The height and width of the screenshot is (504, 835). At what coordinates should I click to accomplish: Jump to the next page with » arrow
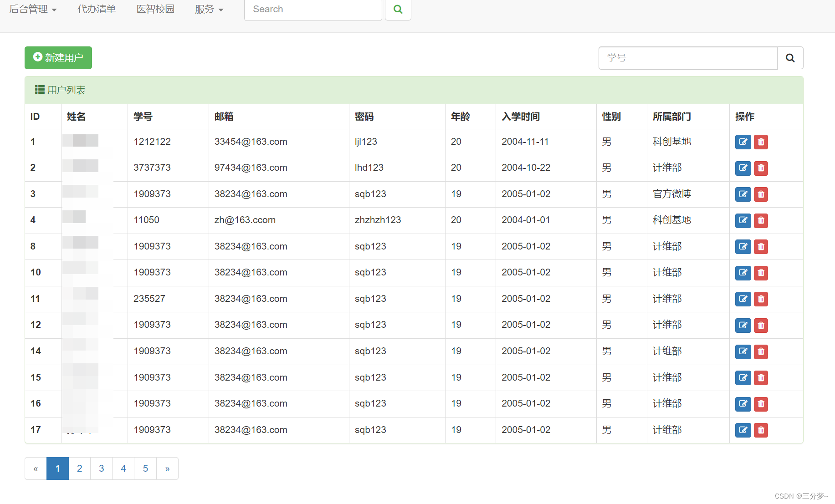pyautogui.click(x=167, y=468)
